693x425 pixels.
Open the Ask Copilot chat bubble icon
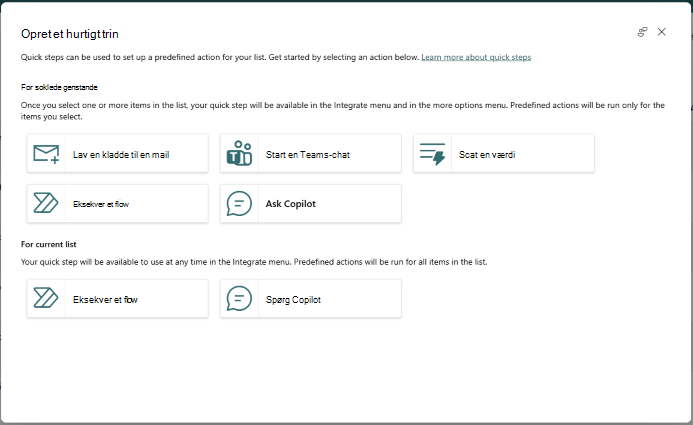(x=239, y=203)
